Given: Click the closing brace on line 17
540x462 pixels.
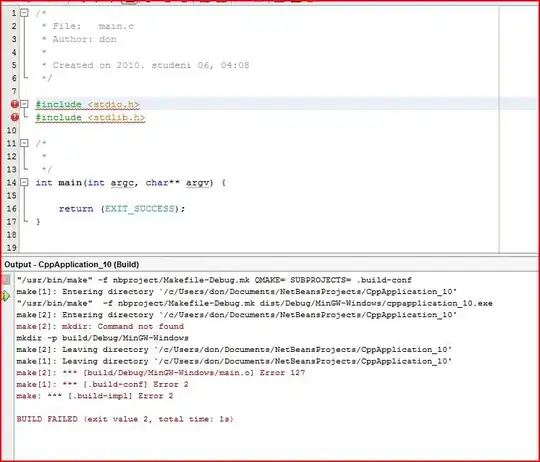Looking at the screenshot, I should pyautogui.click(x=38, y=221).
